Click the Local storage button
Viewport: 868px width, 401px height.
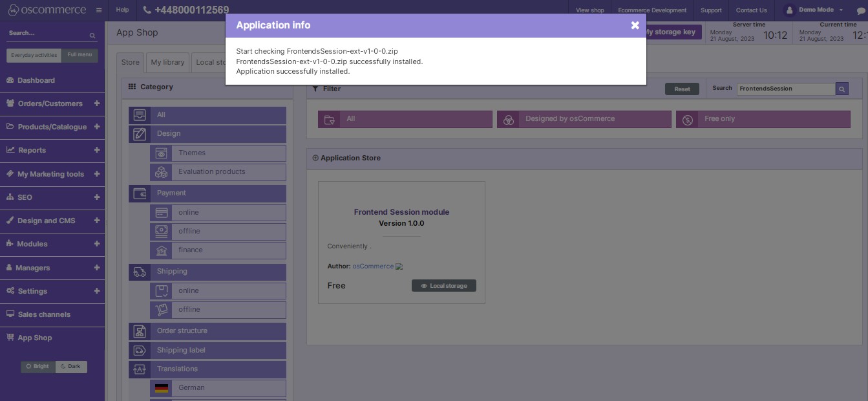pyautogui.click(x=444, y=286)
